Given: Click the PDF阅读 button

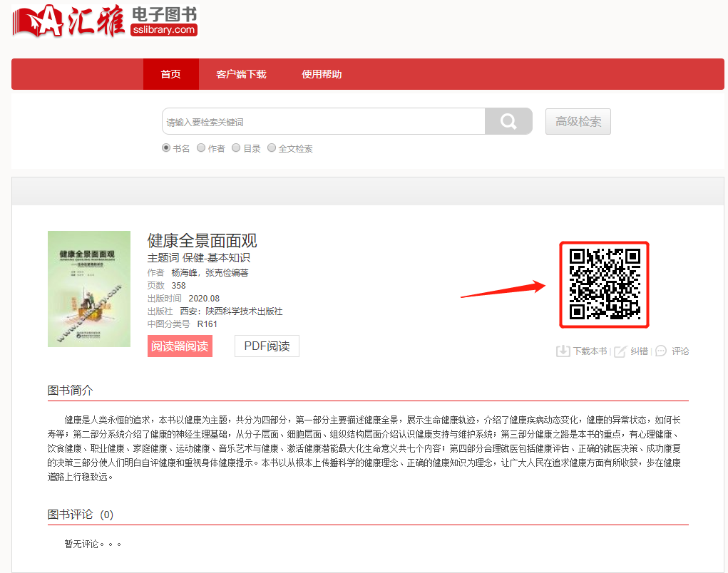Looking at the screenshot, I should (267, 346).
